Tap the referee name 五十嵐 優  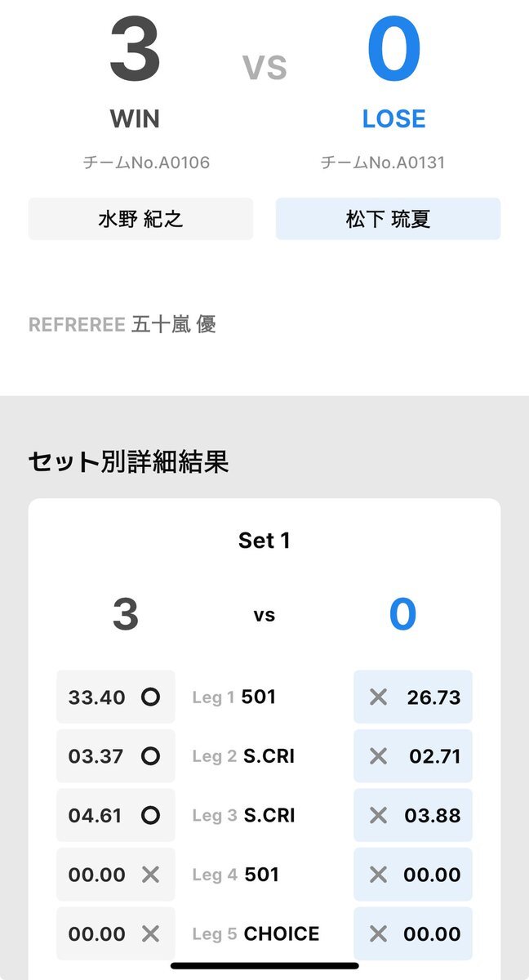[x=174, y=325]
